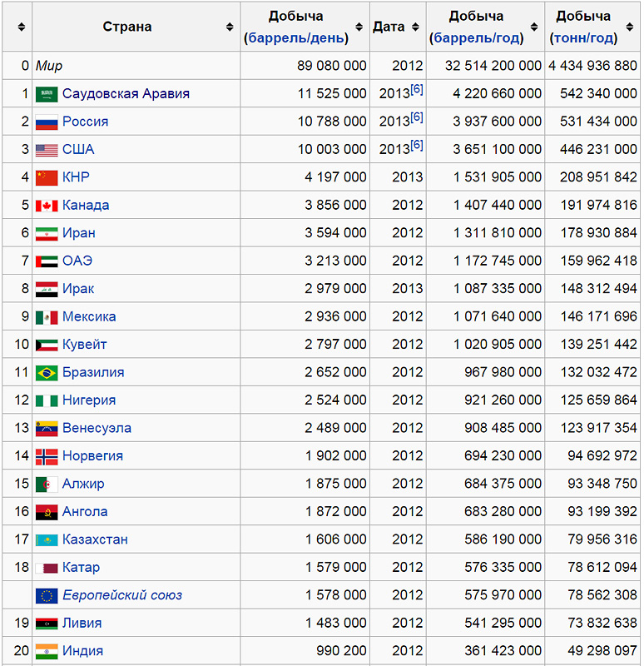644x666 pixels.
Task: Click the Canada flag icon
Action: [47, 205]
